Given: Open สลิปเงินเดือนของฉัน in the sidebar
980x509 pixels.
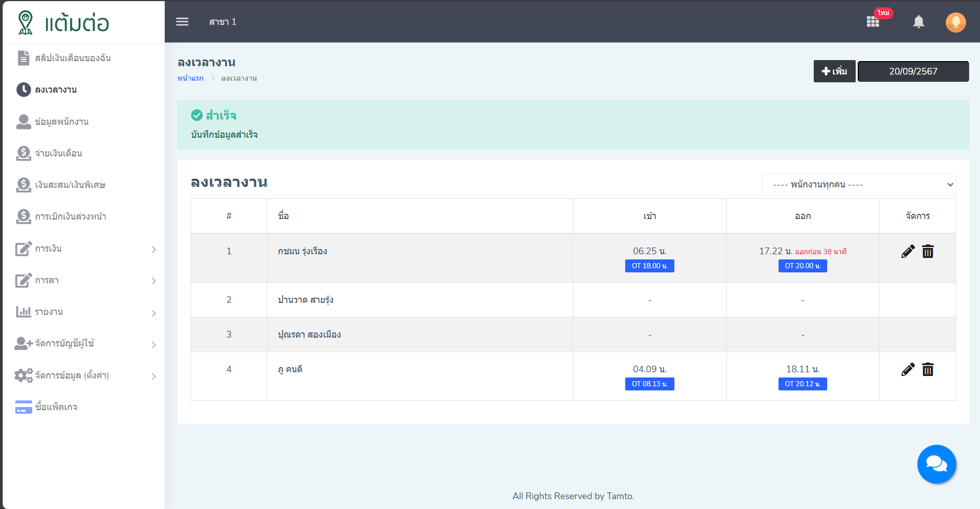Looking at the screenshot, I should (73, 58).
